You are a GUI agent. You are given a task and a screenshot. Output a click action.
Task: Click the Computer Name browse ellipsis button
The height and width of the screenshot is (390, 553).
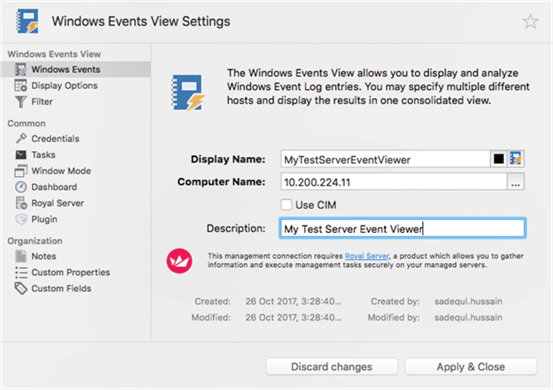click(516, 182)
